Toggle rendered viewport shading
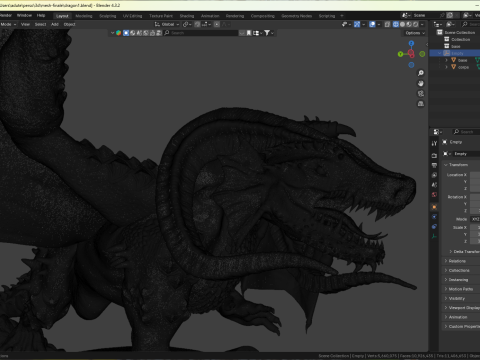Image resolution: width=480 pixels, height=360 pixels. (x=415, y=24)
